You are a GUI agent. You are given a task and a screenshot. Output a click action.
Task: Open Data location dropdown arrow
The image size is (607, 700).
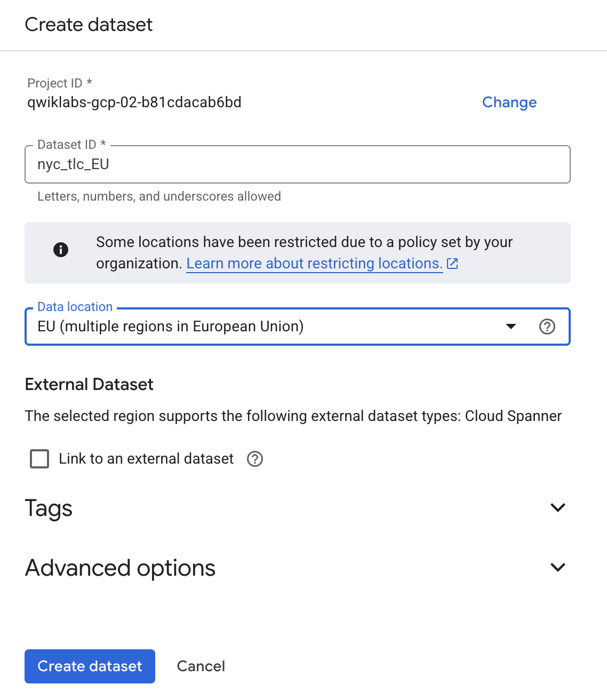click(511, 327)
